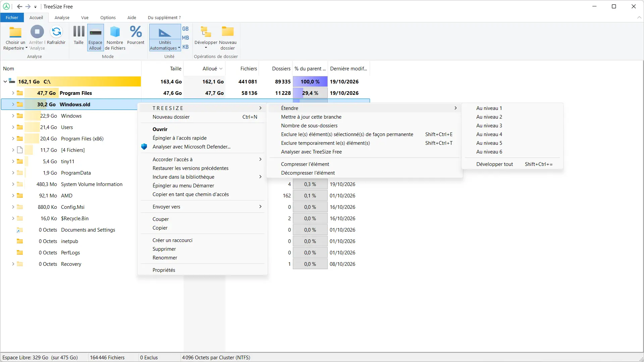
Task: Open the Options ribbon tab
Action: coord(108,17)
